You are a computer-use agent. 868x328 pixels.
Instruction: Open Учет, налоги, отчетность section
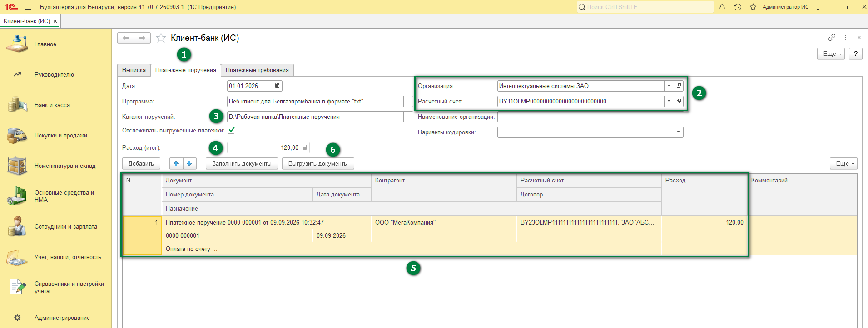point(55,257)
